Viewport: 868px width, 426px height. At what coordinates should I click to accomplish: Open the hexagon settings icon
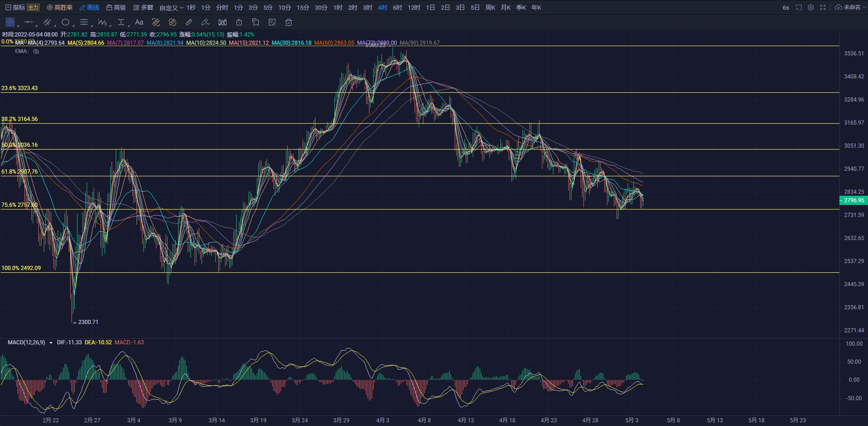coord(811,7)
